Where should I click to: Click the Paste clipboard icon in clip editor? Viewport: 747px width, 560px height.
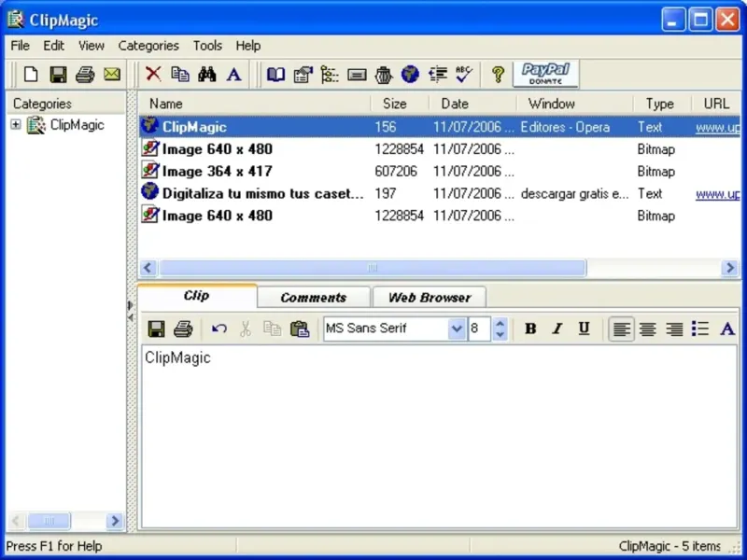pyautogui.click(x=299, y=329)
